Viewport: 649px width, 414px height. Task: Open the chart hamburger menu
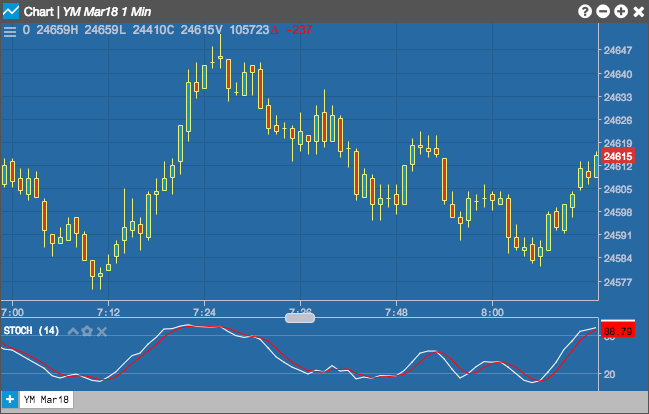(x=10, y=31)
